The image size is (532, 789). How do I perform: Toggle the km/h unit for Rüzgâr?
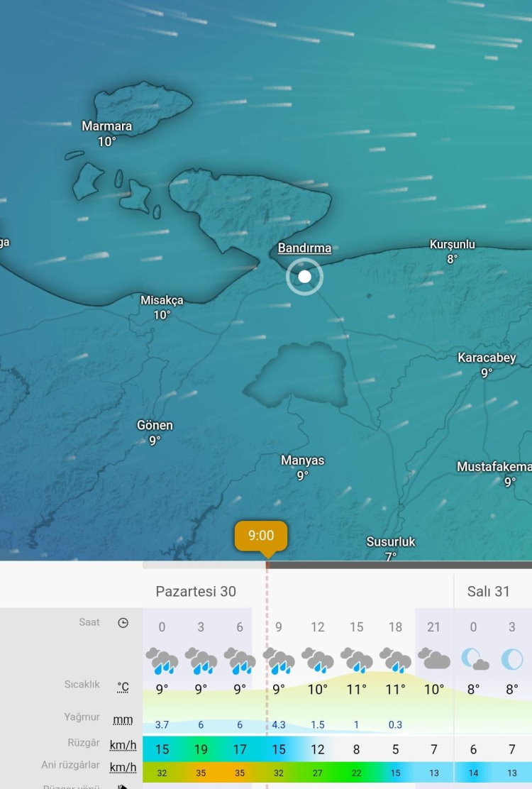pos(123,745)
